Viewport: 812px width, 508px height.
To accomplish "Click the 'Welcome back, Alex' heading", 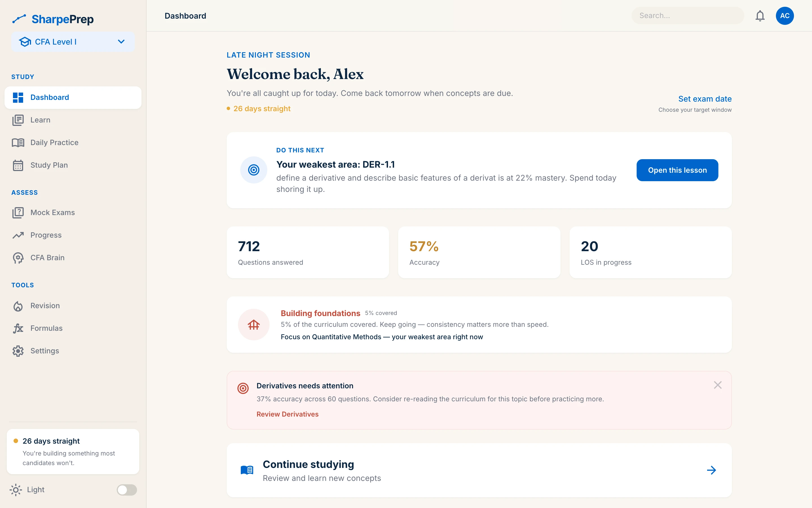I will 295,74.
